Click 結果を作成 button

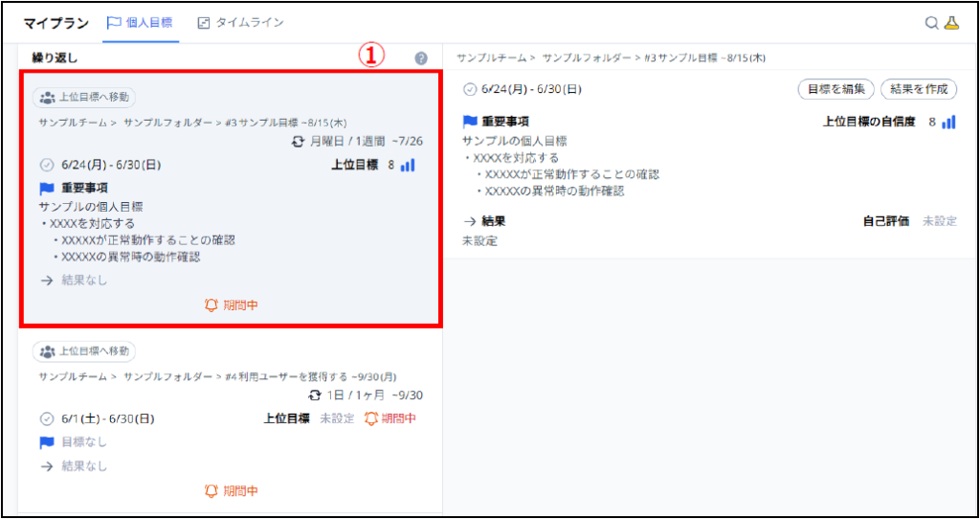(919, 89)
